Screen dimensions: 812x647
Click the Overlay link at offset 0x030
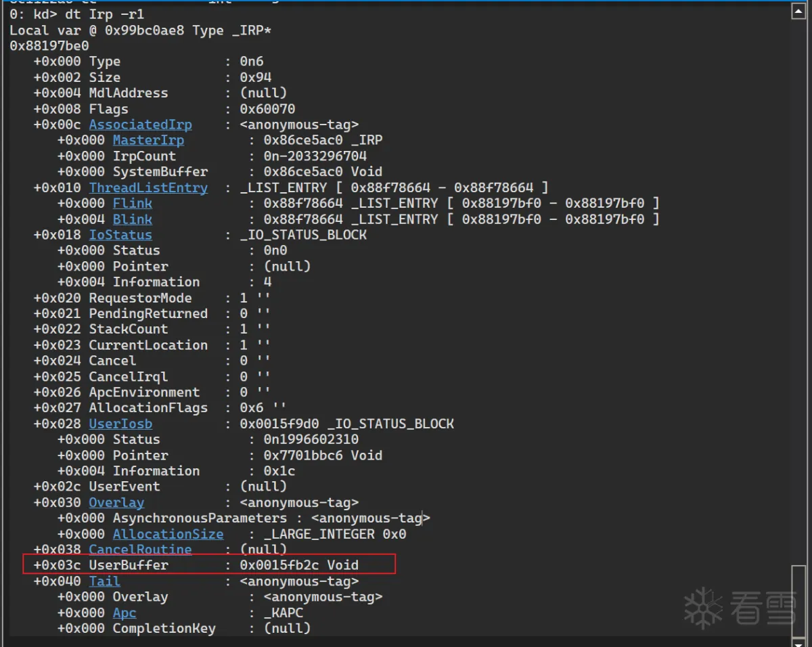[116, 502]
